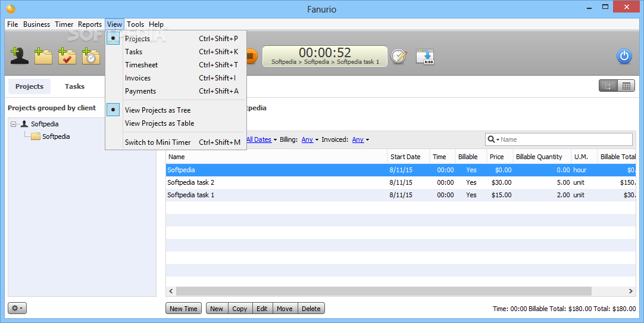Open the File menu
The width and height of the screenshot is (644, 323).
(x=12, y=24)
